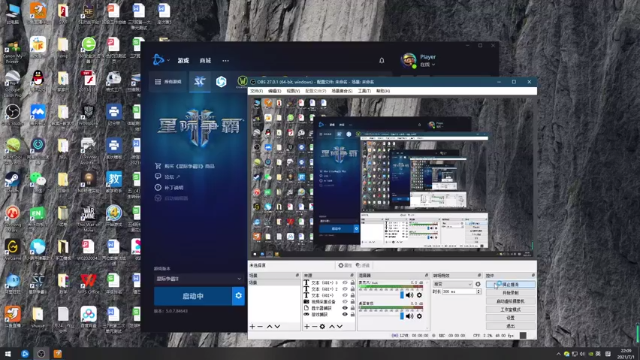Open the Battle.net notifications bell

coord(382,60)
